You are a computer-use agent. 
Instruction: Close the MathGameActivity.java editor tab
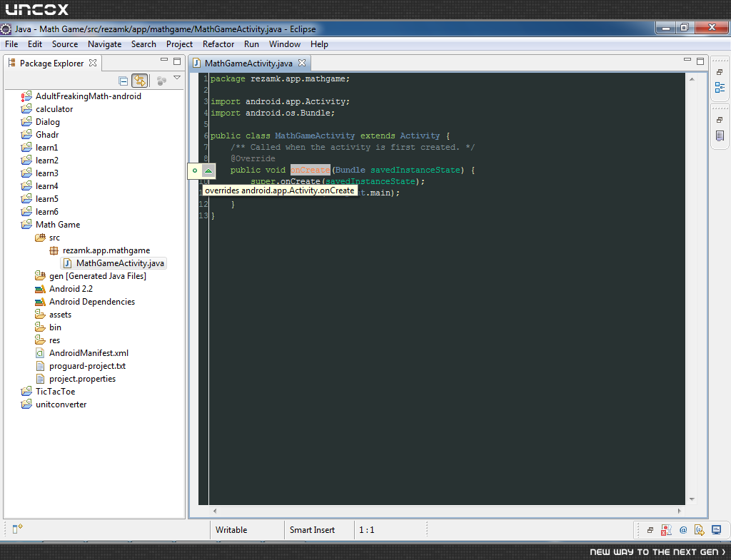(302, 63)
